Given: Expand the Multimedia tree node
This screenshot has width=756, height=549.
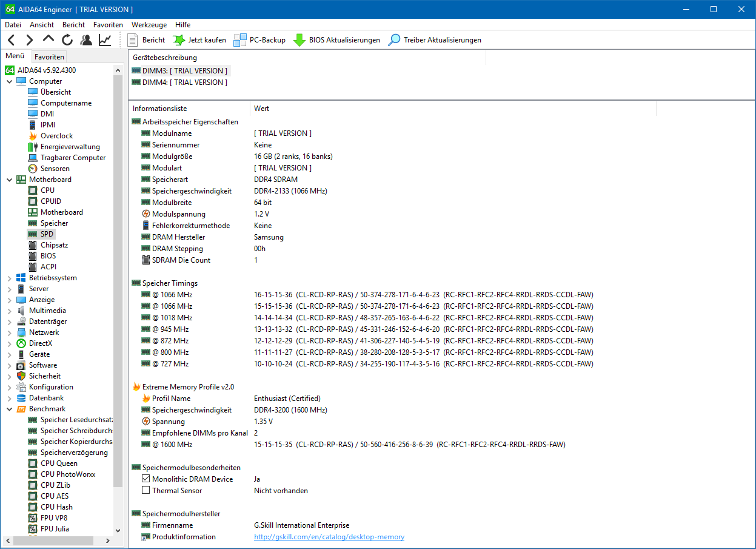Looking at the screenshot, I should 10,311.
